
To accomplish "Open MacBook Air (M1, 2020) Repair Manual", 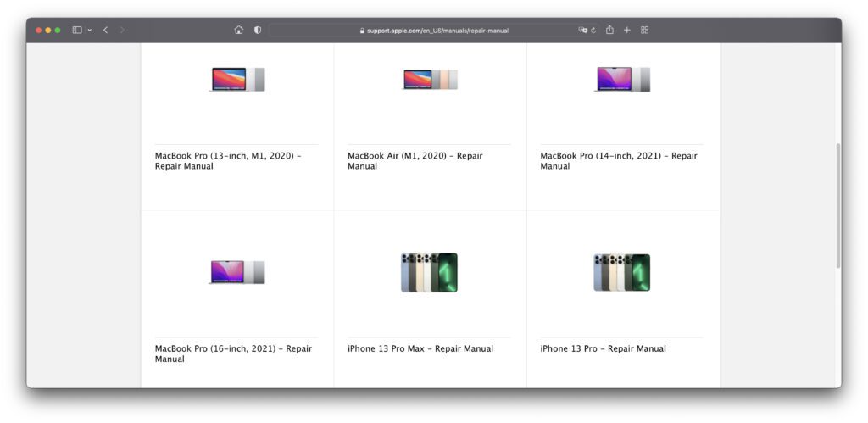I will click(415, 161).
